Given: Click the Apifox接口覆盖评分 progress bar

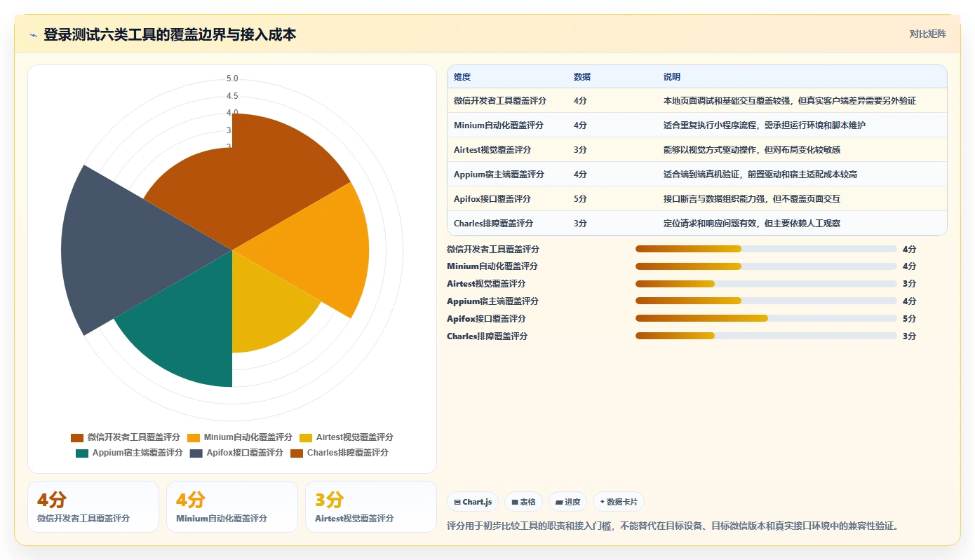Looking at the screenshot, I should click(766, 318).
